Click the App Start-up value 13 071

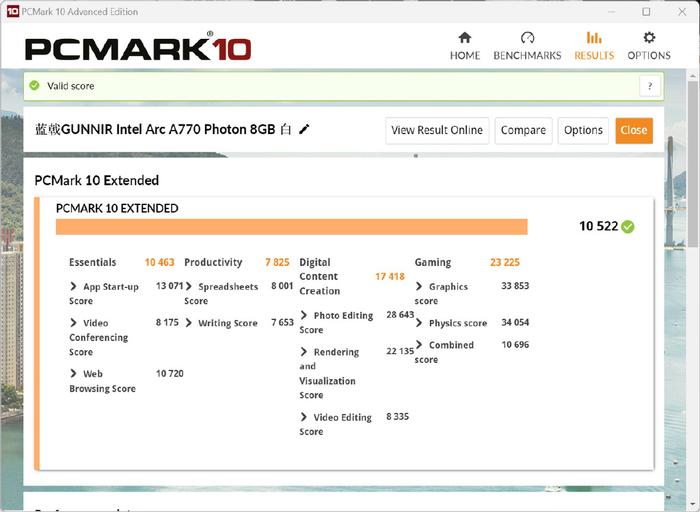coord(170,286)
